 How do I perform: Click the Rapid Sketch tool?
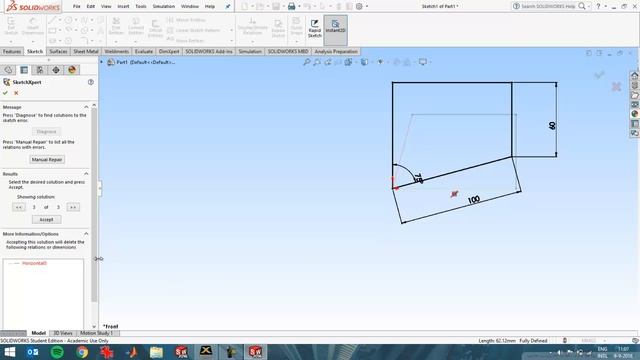[x=314, y=29]
